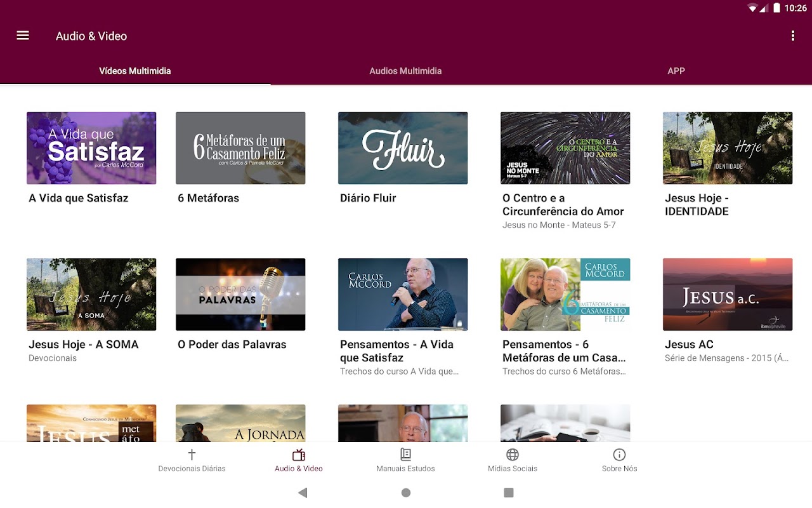Open O Centro e a Circunferência do Amor title
Screen dimensions: 812x508
(563, 204)
